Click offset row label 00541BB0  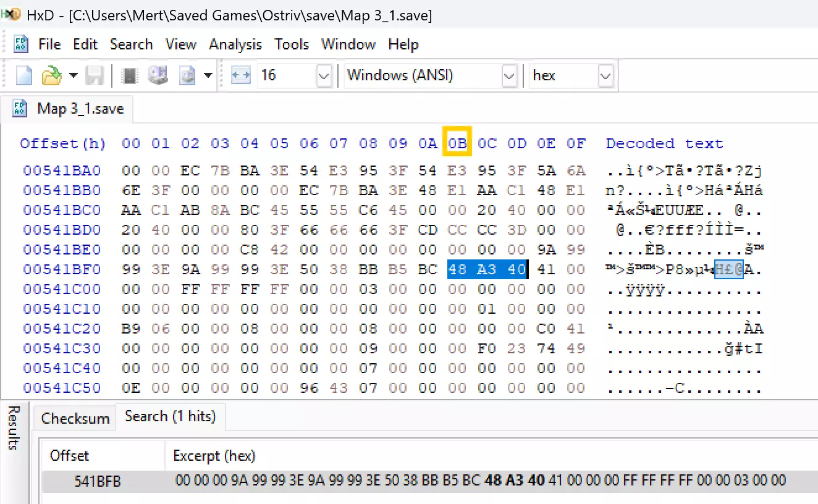click(62, 190)
